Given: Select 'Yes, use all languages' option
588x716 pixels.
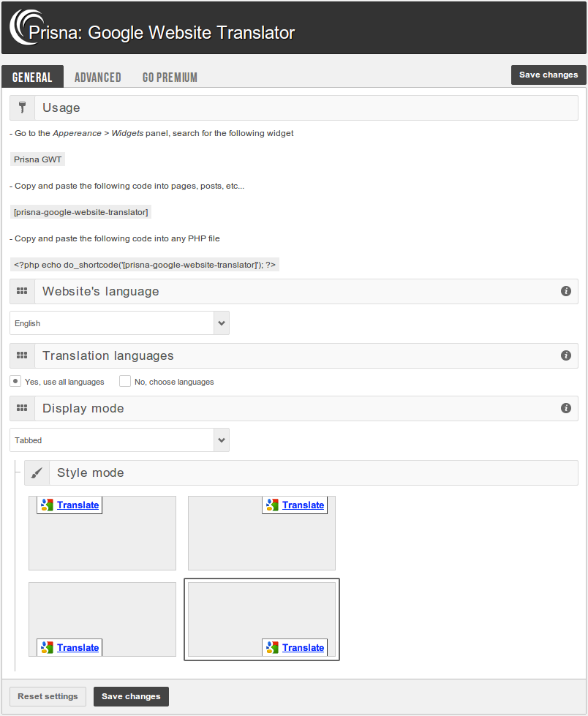Looking at the screenshot, I should (15, 381).
